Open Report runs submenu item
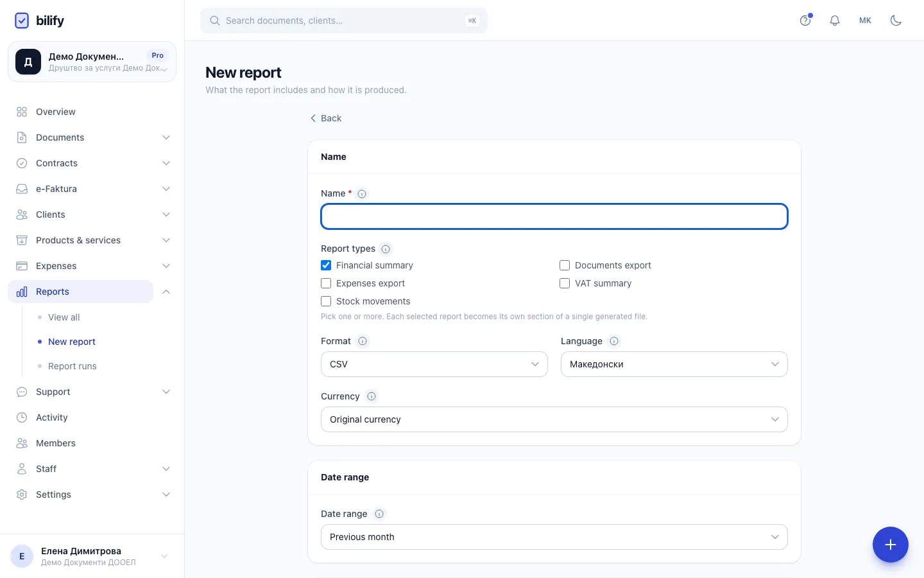 pos(73,366)
